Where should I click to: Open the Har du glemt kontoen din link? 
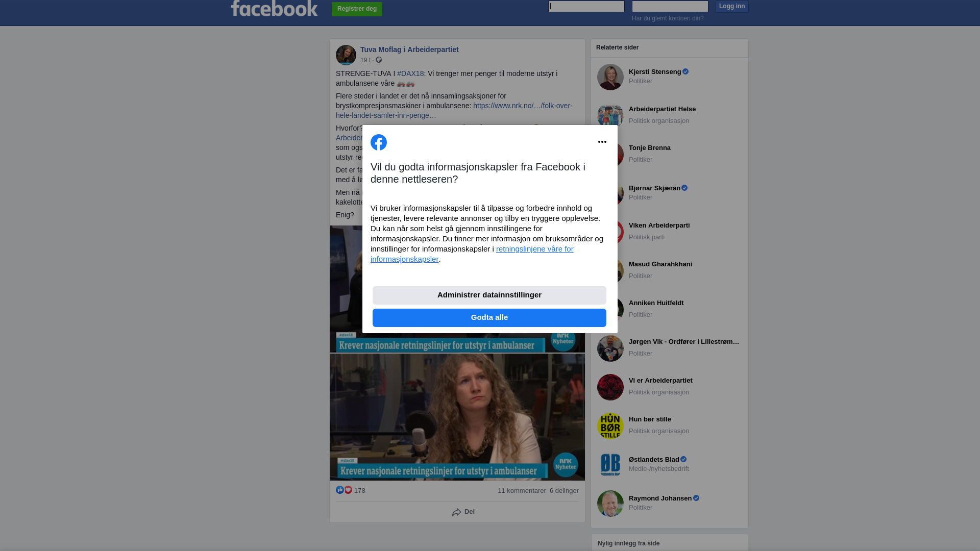click(668, 18)
